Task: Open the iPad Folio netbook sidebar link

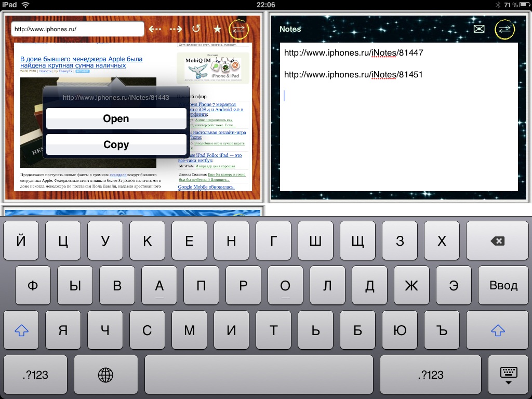Action: 210,158
